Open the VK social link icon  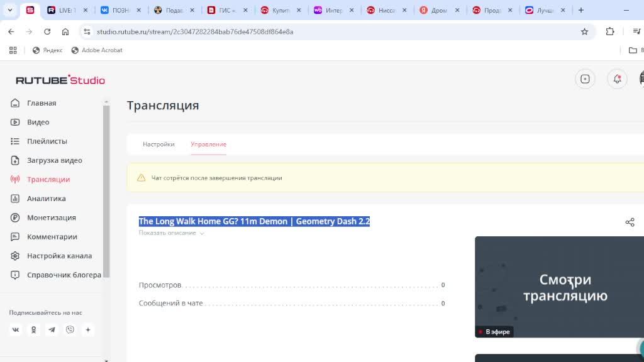(16, 329)
